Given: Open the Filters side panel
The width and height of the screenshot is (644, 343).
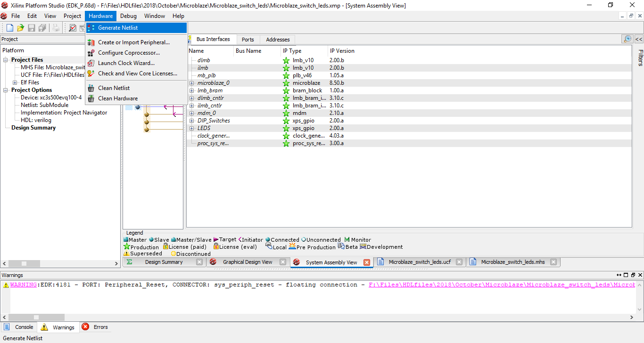Looking at the screenshot, I should click(x=640, y=57).
